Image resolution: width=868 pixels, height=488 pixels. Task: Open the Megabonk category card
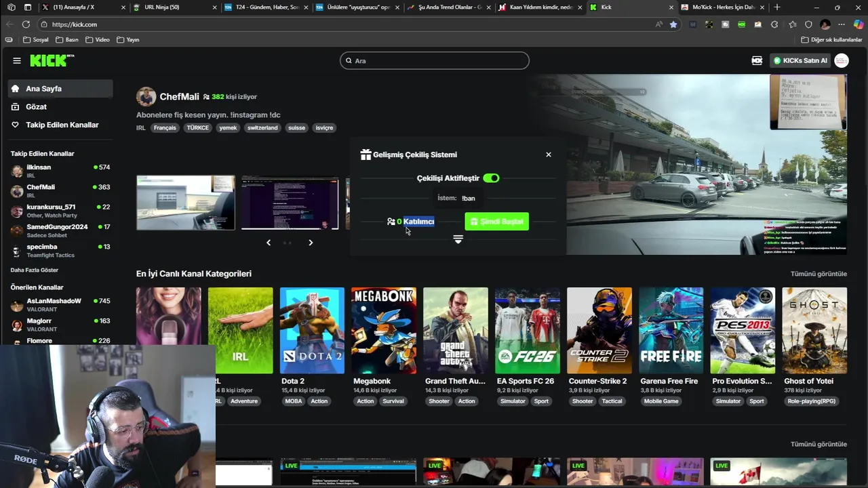pyautogui.click(x=384, y=330)
